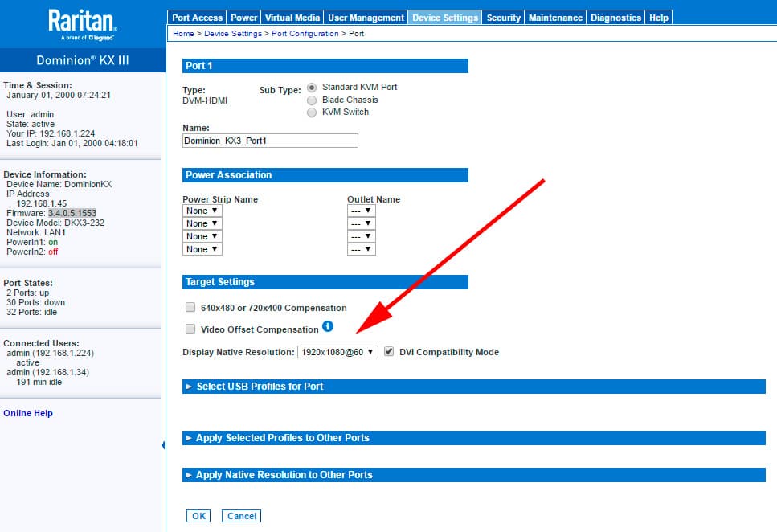
Task: Click the Device Name: DominionKX text
Action: (x=59, y=184)
